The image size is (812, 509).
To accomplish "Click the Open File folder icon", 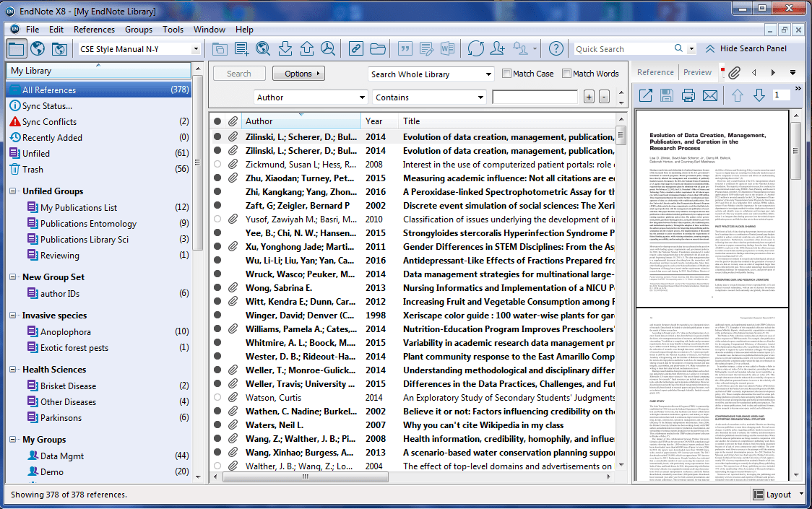I will point(378,49).
